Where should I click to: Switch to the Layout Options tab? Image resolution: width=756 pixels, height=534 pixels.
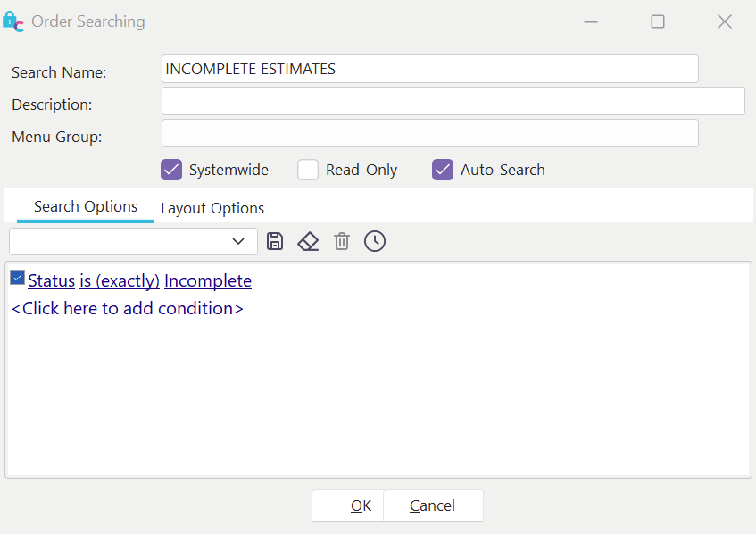tap(212, 208)
